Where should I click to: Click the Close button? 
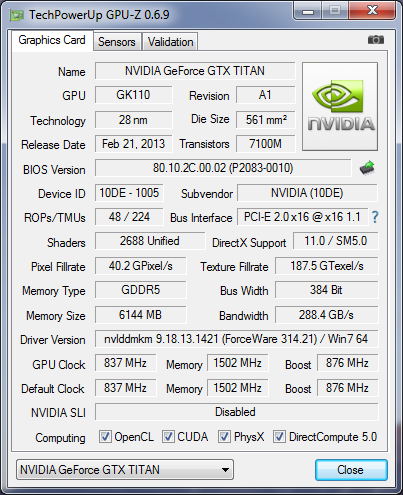point(351,470)
